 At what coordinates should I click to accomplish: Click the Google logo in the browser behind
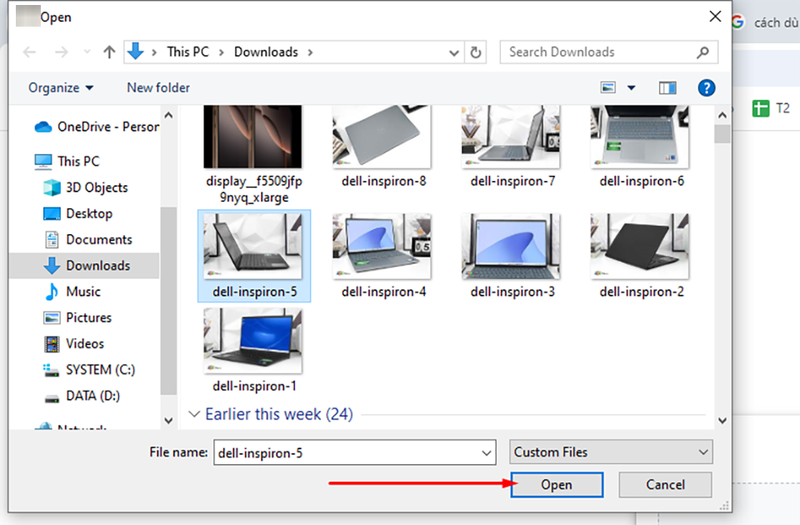point(738,22)
